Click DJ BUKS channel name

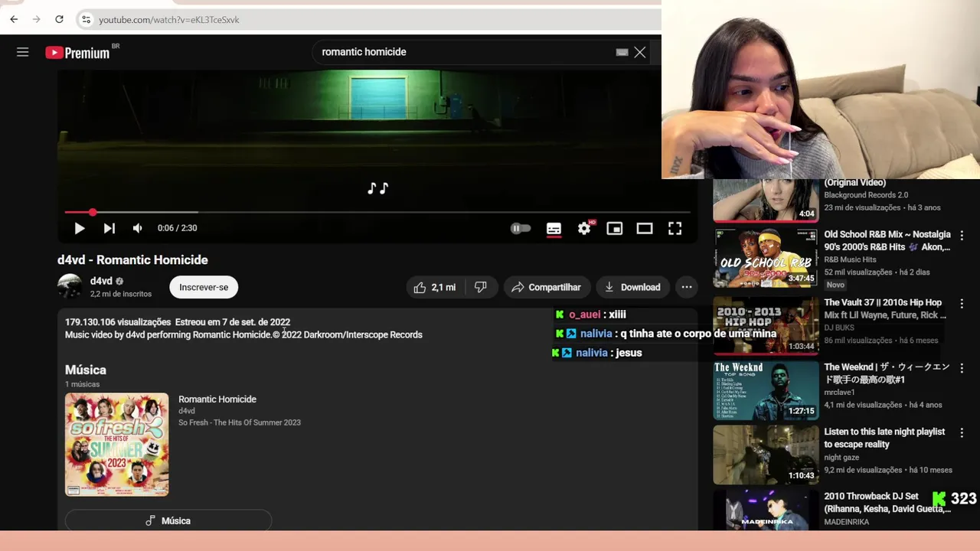(x=840, y=328)
